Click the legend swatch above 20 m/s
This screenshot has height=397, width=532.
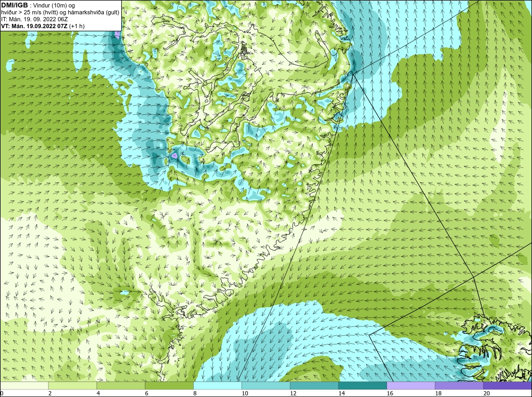(x=508, y=385)
